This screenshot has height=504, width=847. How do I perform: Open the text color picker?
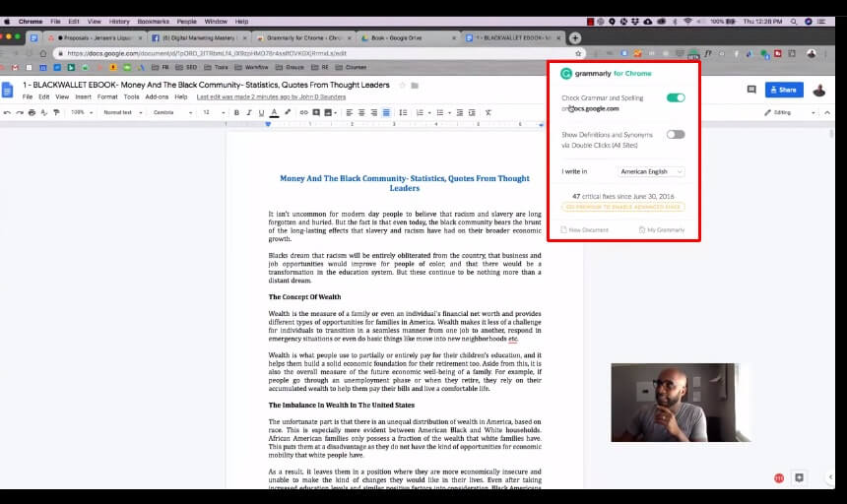(x=275, y=113)
